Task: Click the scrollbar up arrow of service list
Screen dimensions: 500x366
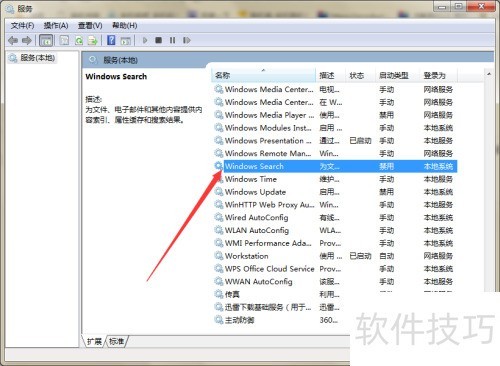Action: point(489,74)
